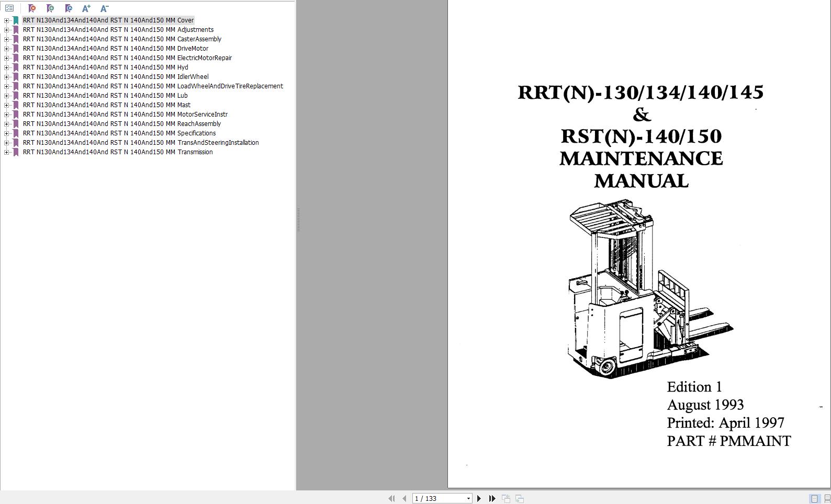Switch to single page view mode
The image size is (831, 504).
pos(814,499)
